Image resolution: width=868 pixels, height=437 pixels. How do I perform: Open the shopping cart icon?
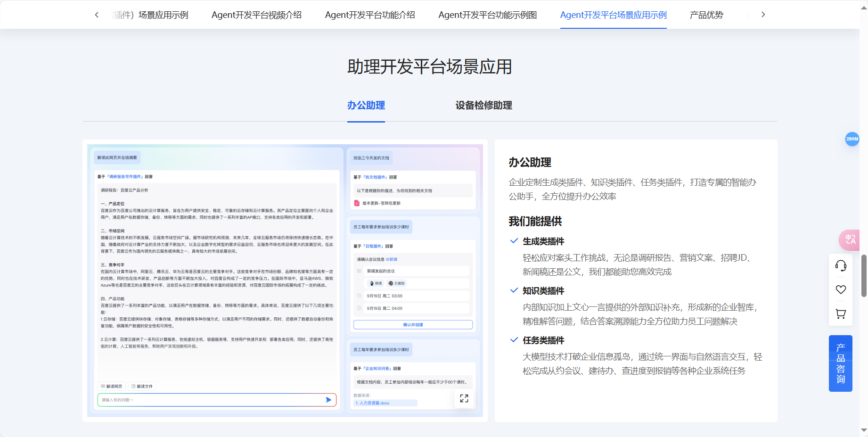pyautogui.click(x=841, y=313)
